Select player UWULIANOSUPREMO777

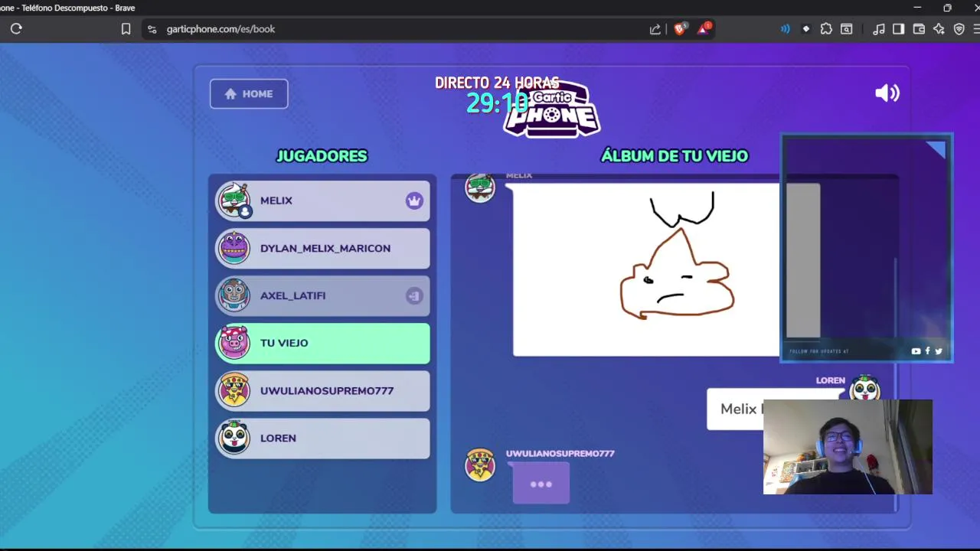click(322, 390)
